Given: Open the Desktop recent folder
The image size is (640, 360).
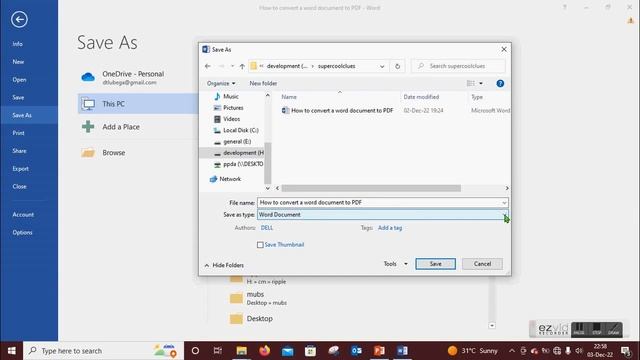Looking at the screenshot, I should point(251,319).
